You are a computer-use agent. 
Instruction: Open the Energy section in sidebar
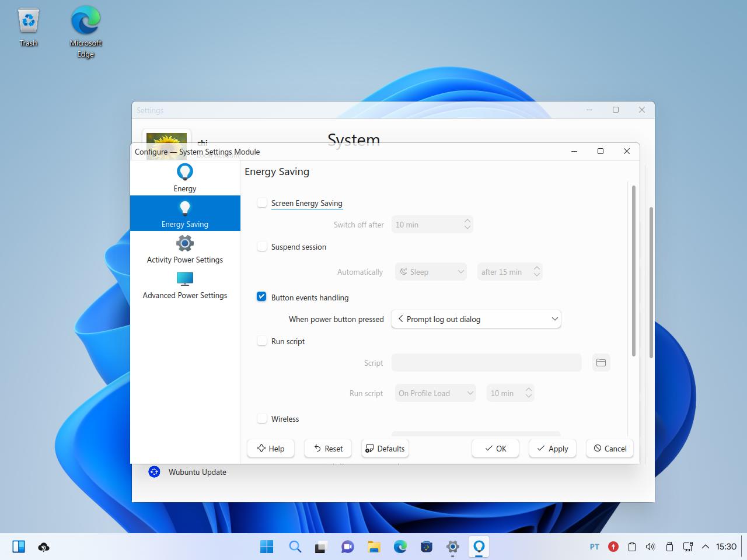tap(185, 178)
